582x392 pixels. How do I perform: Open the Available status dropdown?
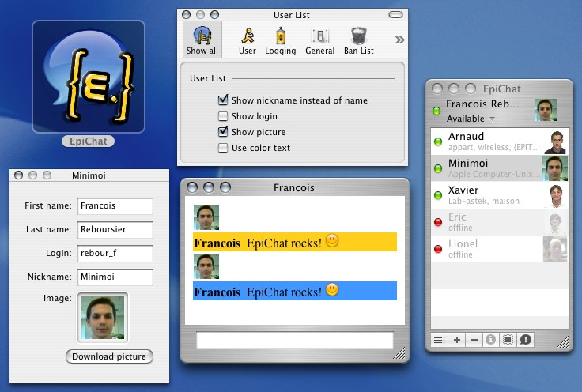(471, 119)
